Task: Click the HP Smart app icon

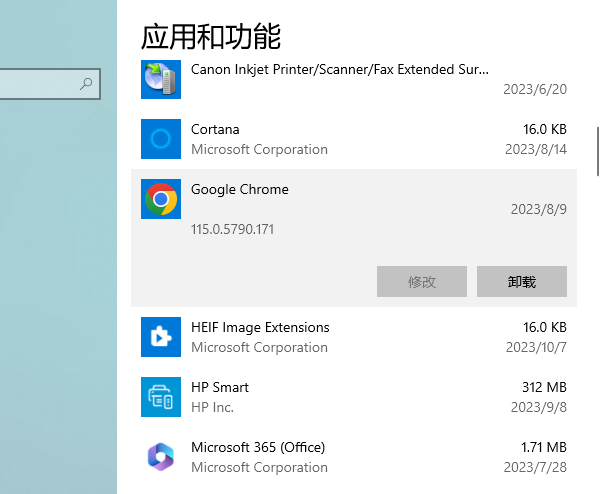Action: (x=161, y=397)
